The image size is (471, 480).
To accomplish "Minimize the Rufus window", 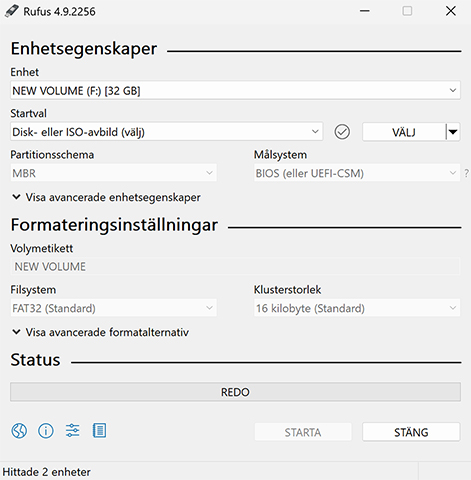I will 365,11.
